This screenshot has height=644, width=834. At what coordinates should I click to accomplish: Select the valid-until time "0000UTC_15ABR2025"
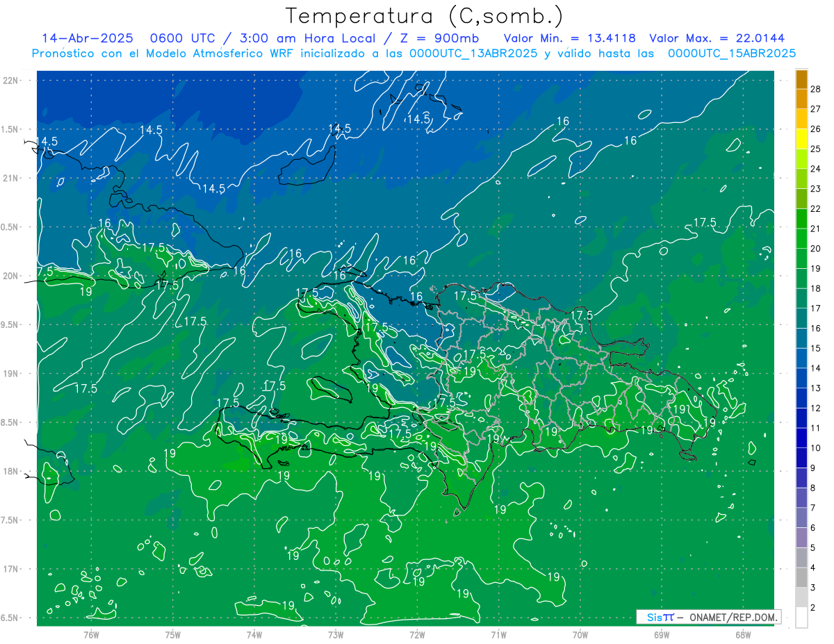point(732,53)
